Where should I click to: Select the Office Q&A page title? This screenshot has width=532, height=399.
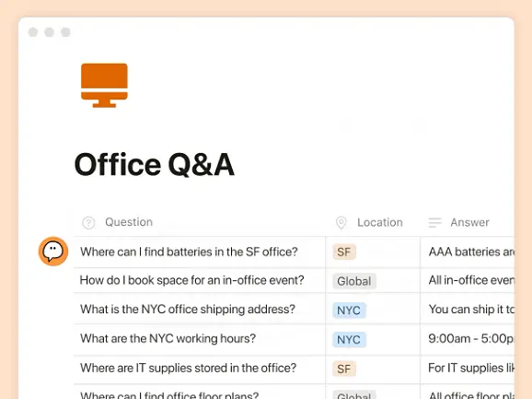point(155,164)
